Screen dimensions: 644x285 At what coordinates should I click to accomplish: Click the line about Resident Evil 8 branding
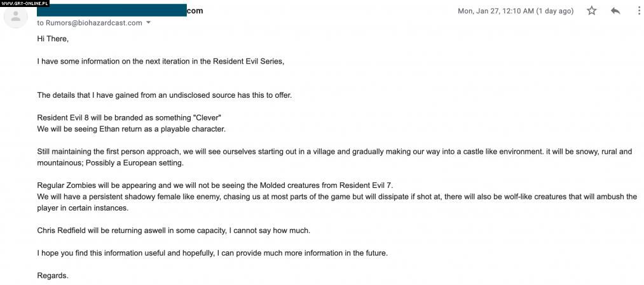coord(129,118)
